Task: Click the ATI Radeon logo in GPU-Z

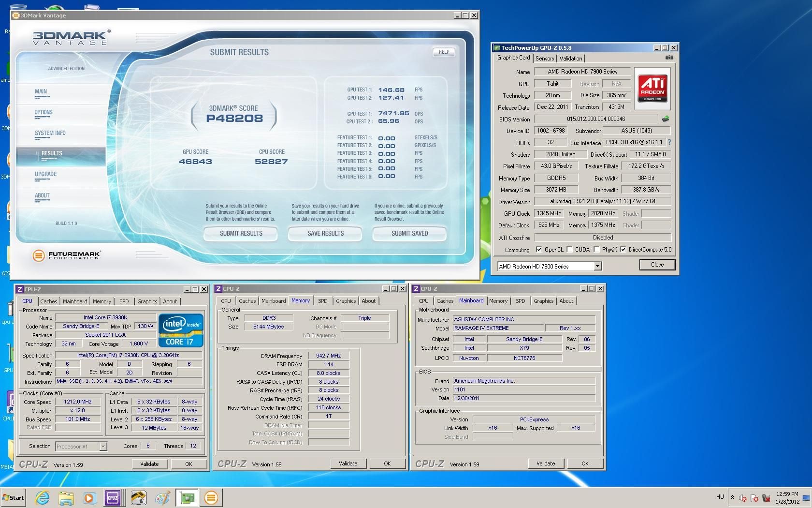Action: 652,88
